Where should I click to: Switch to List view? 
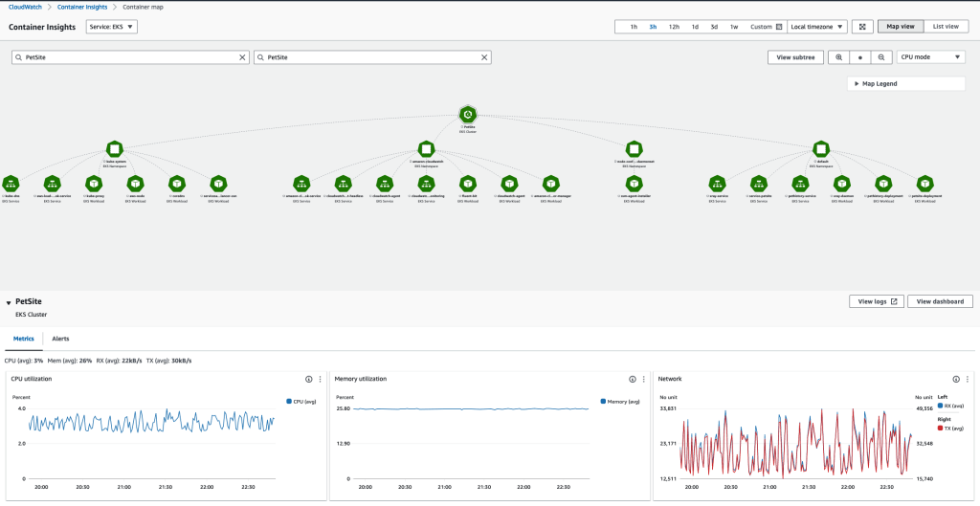coord(945,27)
